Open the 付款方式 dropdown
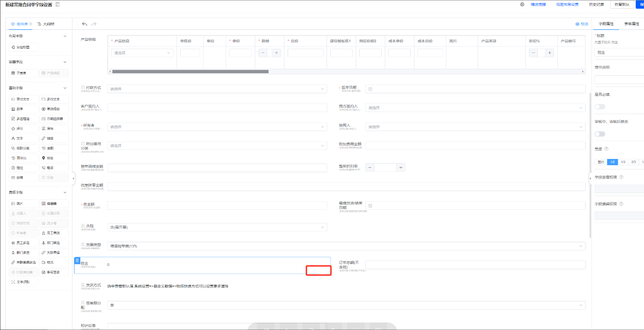Viewport: 644px width, 330px height. click(217, 89)
